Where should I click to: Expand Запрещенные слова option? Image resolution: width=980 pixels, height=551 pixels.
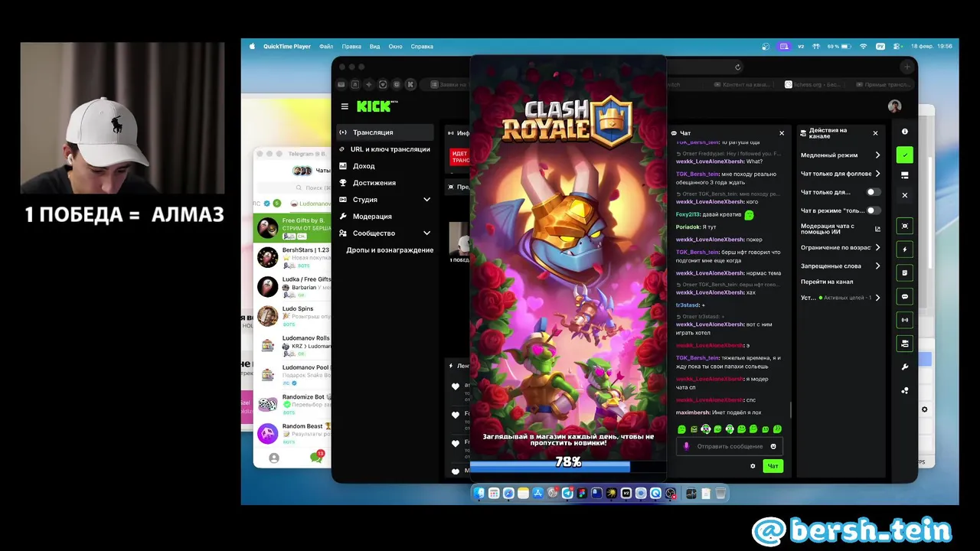tap(841, 266)
